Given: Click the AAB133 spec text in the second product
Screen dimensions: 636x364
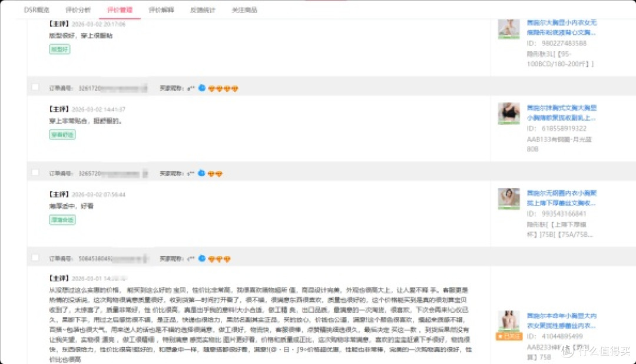Looking at the screenshot, I should 559,144.
